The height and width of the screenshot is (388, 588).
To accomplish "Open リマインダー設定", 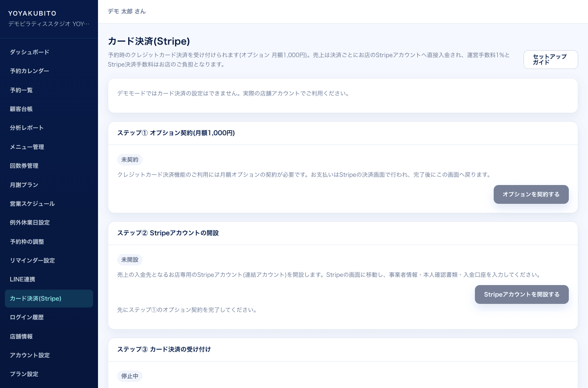I will 49,261.
